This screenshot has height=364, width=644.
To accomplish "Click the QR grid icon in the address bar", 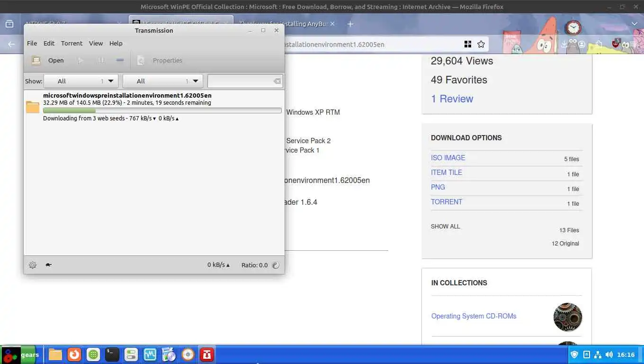I will [x=468, y=44].
